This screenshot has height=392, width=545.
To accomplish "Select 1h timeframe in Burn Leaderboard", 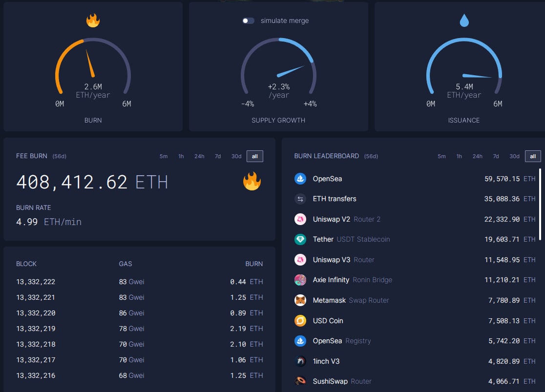I will (459, 156).
